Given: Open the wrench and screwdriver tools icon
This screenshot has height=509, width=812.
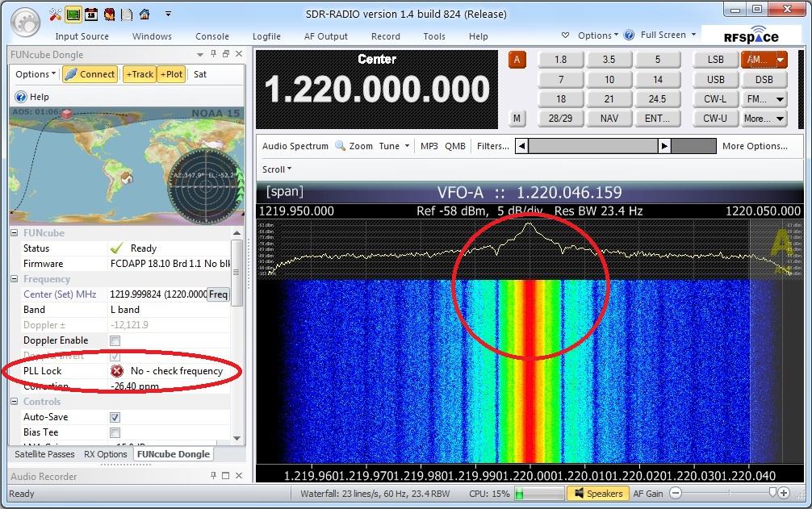Looking at the screenshot, I should [56, 15].
